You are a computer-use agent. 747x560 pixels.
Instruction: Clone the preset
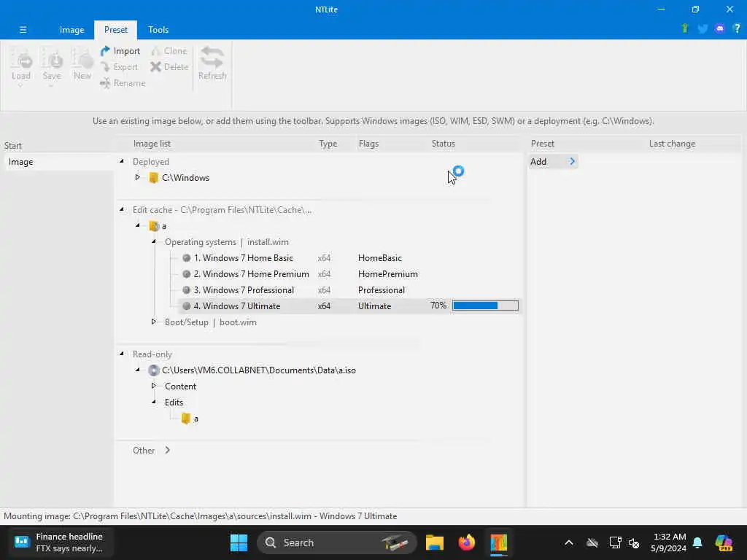pyautogui.click(x=169, y=51)
